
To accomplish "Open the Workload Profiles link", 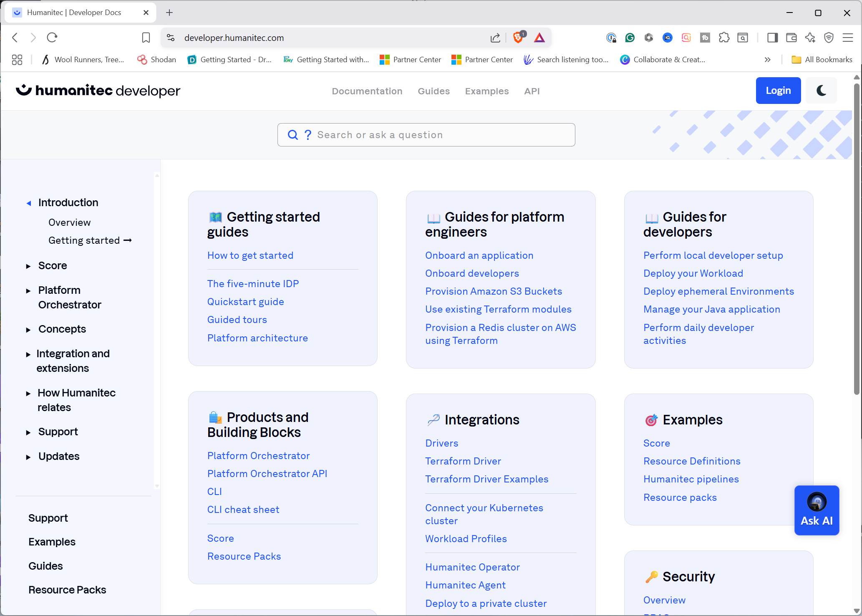I will pyautogui.click(x=466, y=539).
